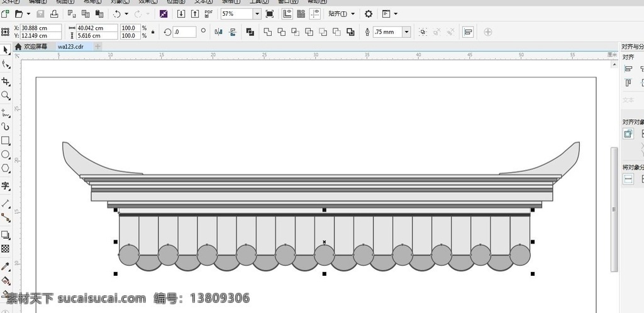The width and height of the screenshot is (644, 313).
Task: Select the Freehand tool
Action: pos(5,113)
